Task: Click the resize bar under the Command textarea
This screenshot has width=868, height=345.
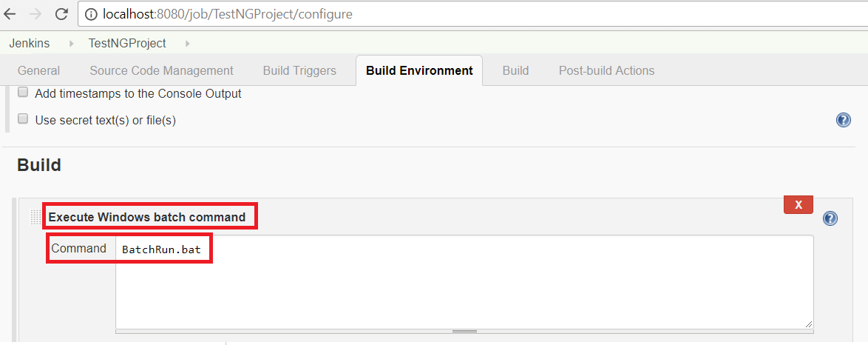Action: click(x=464, y=331)
